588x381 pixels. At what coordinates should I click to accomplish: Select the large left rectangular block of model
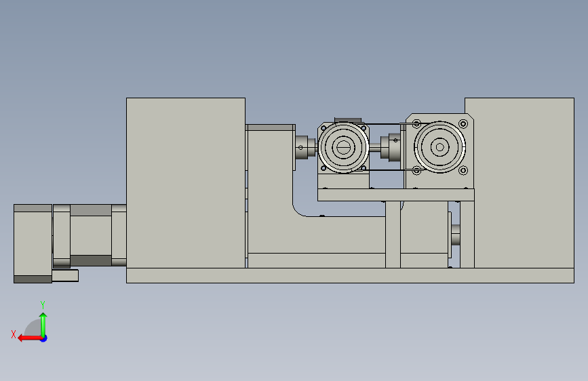pos(186,183)
